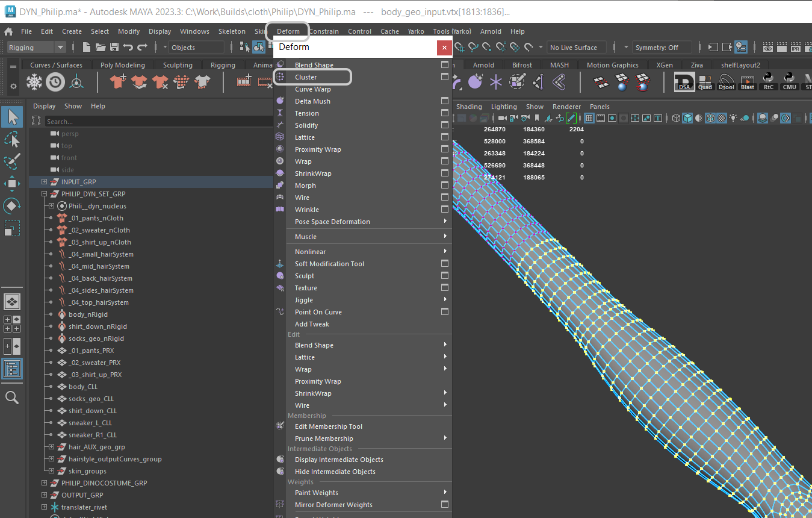
Task: Open the Rigging menu set dropdown
Action: (x=36, y=48)
